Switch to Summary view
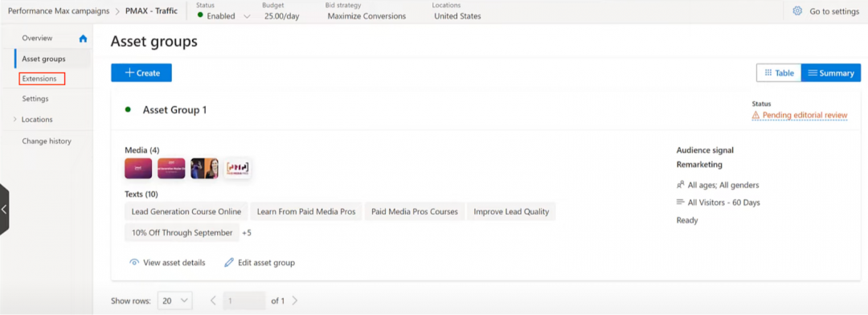This screenshot has width=868, height=315. coord(831,72)
